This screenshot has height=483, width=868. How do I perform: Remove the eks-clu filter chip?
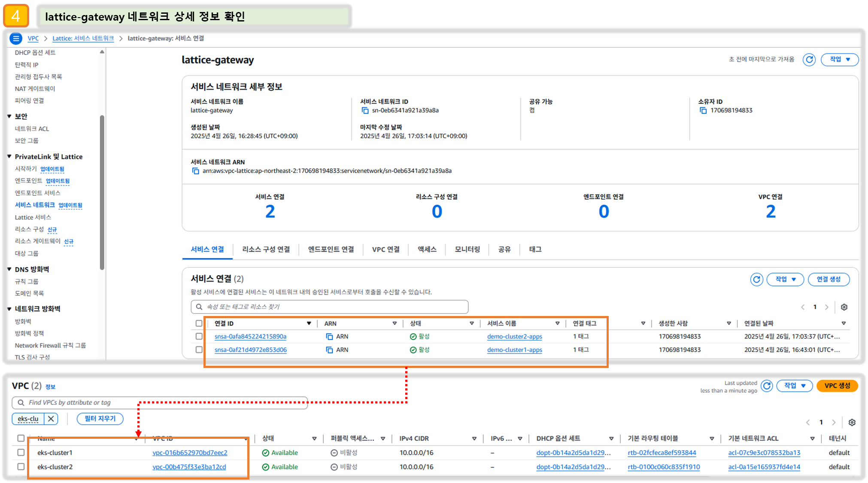click(51, 419)
